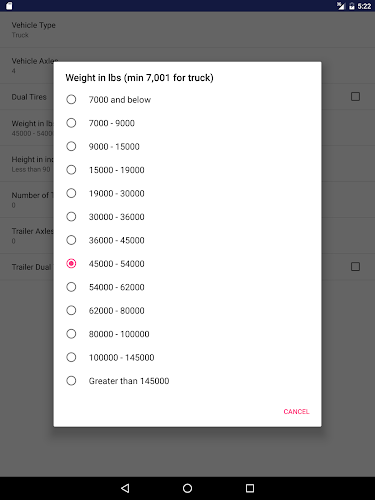Choose the 54000 - 62000 weight range
The height and width of the screenshot is (500, 375).
(187, 287)
